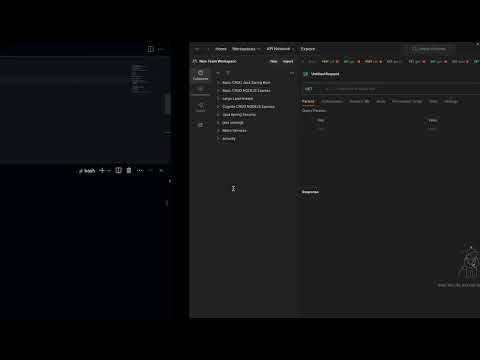This screenshot has height=360, width=480.
Task: Open terminal panel more actions ellipsis
Action: pyautogui.click(x=140, y=171)
